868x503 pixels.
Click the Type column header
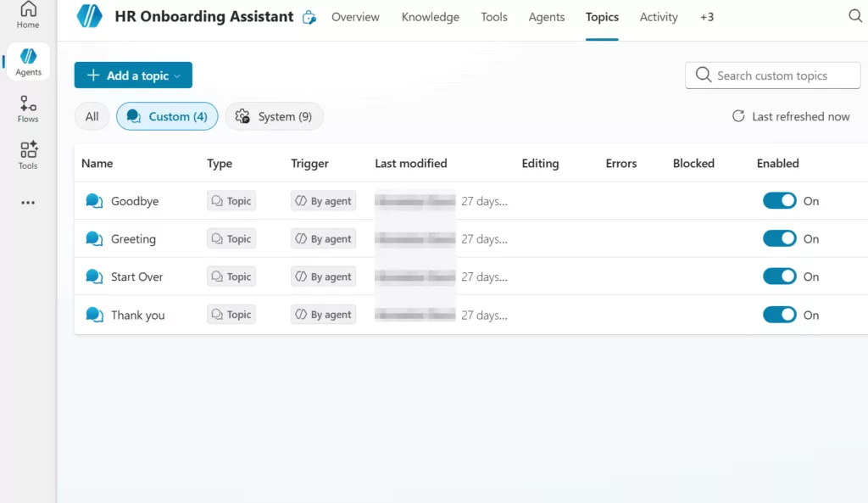point(220,164)
